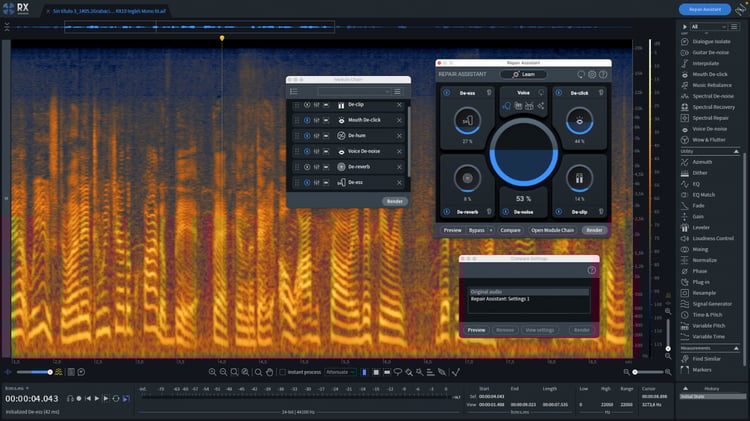
Task: Open the Markers panel
Action: pyautogui.click(x=697, y=370)
